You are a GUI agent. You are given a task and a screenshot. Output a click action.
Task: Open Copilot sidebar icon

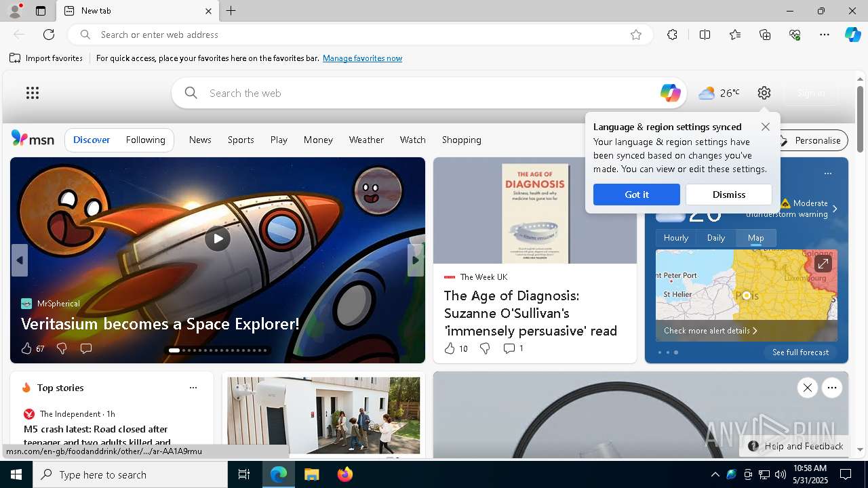pos(852,35)
